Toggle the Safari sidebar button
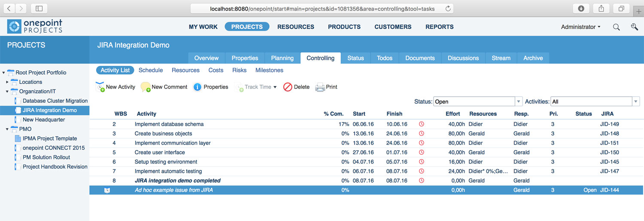This screenshot has height=221, width=644. click(x=39, y=8)
